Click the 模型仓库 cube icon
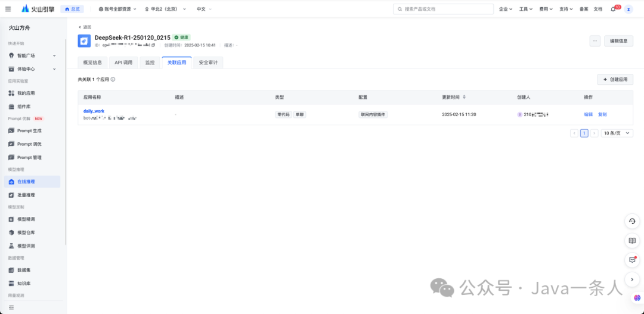Image resolution: width=644 pixels, height=314 pixels. point(11,232)
